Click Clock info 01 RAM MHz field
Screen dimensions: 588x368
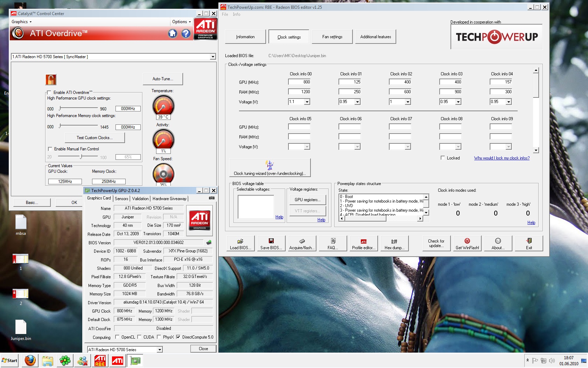pos(350,92)
